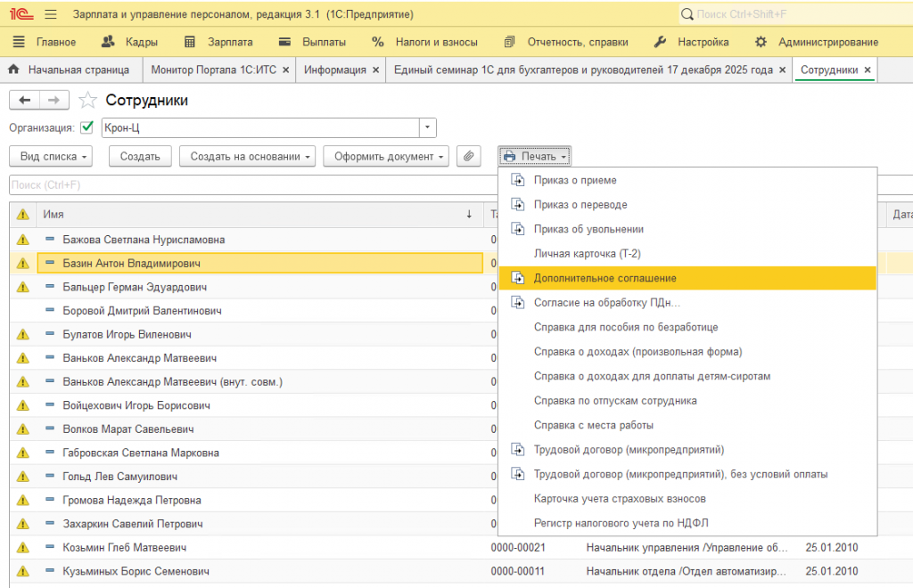Screen dimensions: 913x588
Task: Choose Справка с места работы
Action: pyautogui.click(x=593, y=425)
